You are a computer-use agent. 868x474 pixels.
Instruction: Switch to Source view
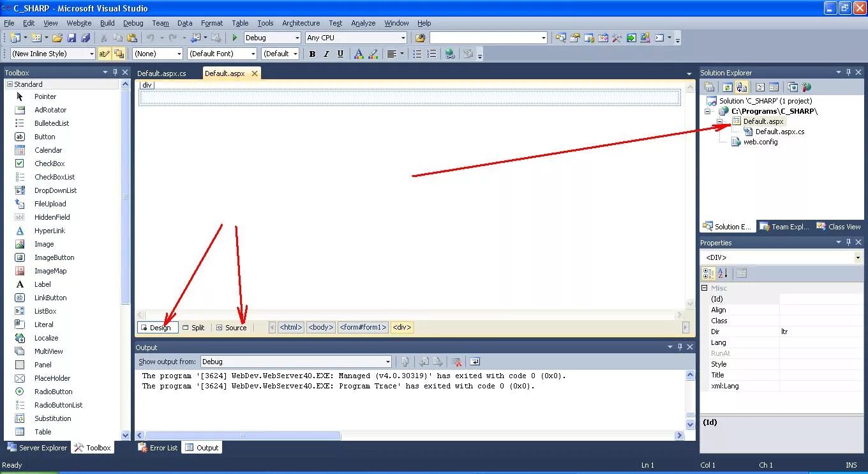coord(232,327)
